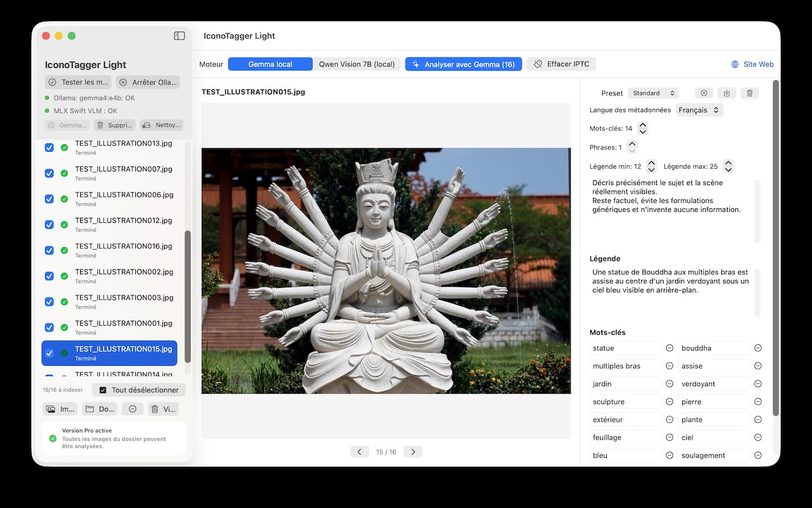The image size is (812, 508).
Task: Click the Tout désélectionner button
Action: tap(139, 390)
